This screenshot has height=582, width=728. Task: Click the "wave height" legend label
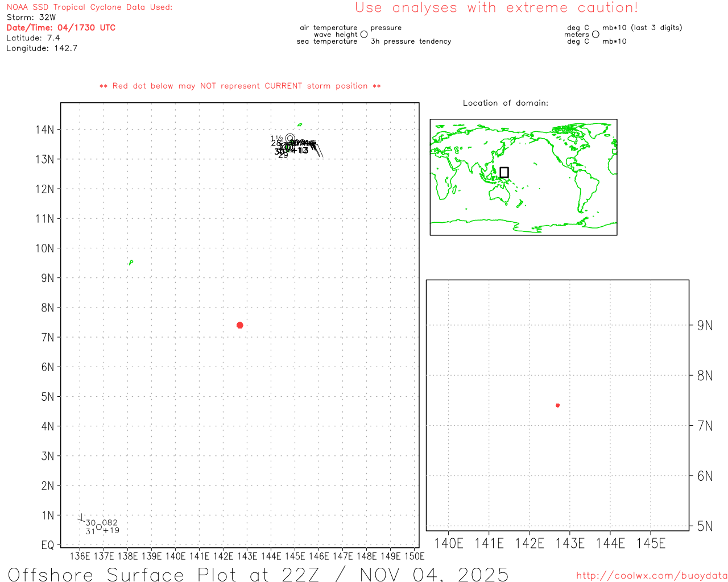pos(336,35)
